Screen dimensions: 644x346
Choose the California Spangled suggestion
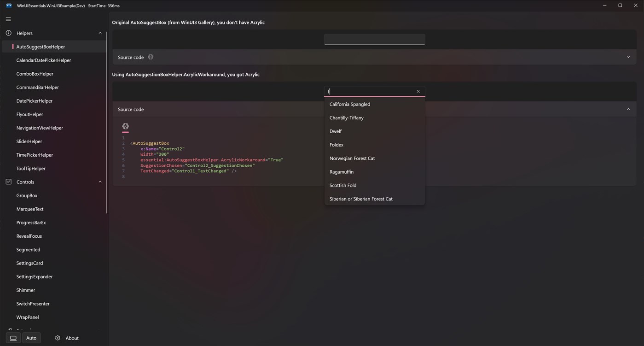(x=375, y=104)
